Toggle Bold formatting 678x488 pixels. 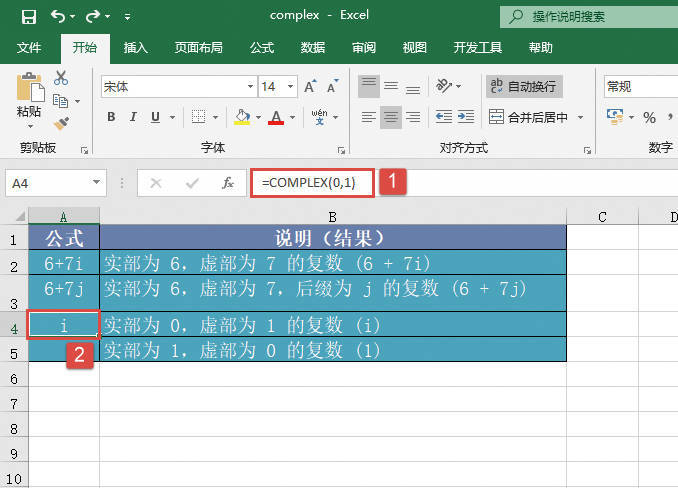[x=111, y=117]
